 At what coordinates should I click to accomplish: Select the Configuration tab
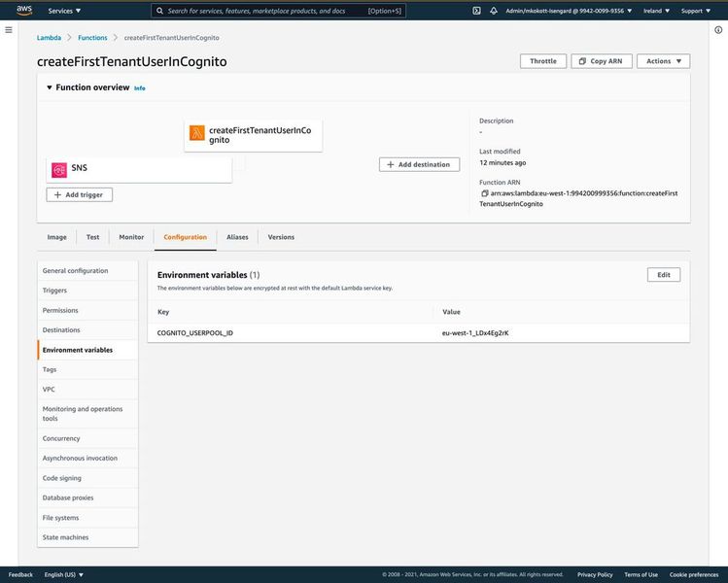click(x=186, y=237)
